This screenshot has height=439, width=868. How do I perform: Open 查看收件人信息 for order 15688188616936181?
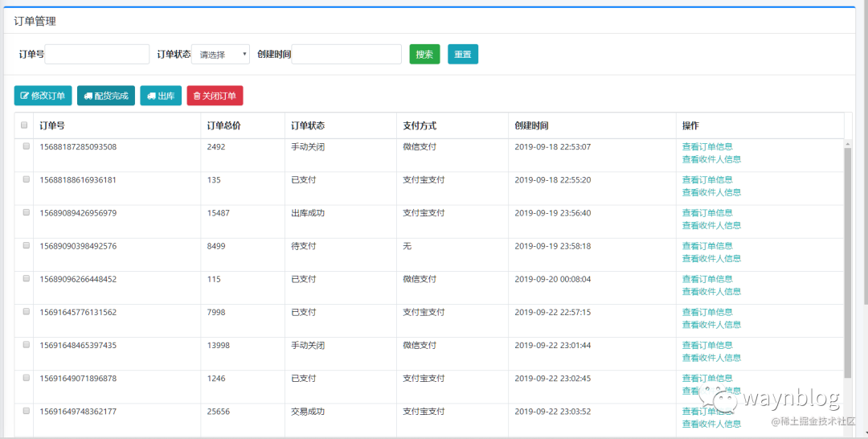coord(711,193)
